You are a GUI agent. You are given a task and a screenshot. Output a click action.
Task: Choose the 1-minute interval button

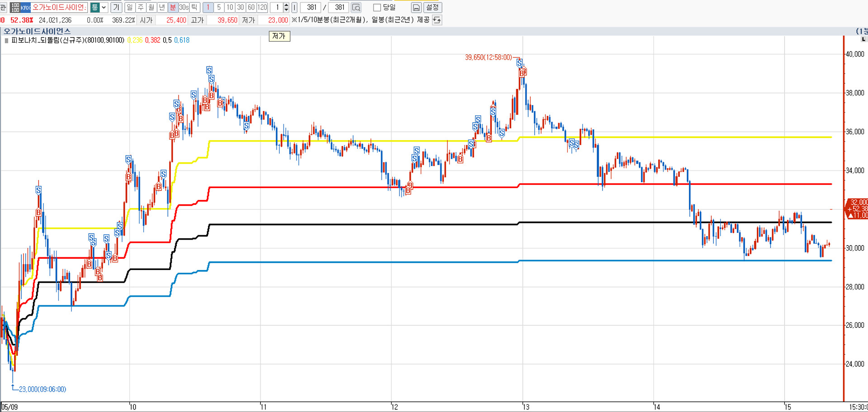click(x=208, y=7)
